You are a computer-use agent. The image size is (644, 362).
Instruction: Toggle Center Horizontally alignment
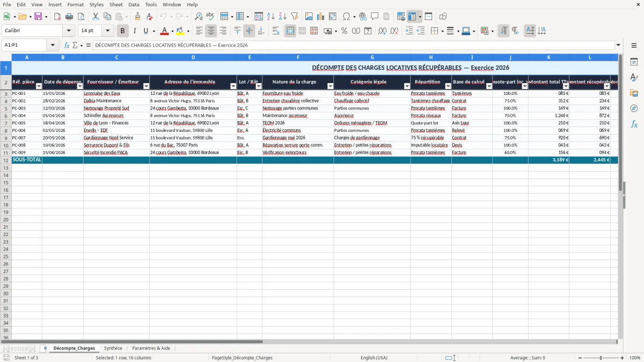[211, 31]
